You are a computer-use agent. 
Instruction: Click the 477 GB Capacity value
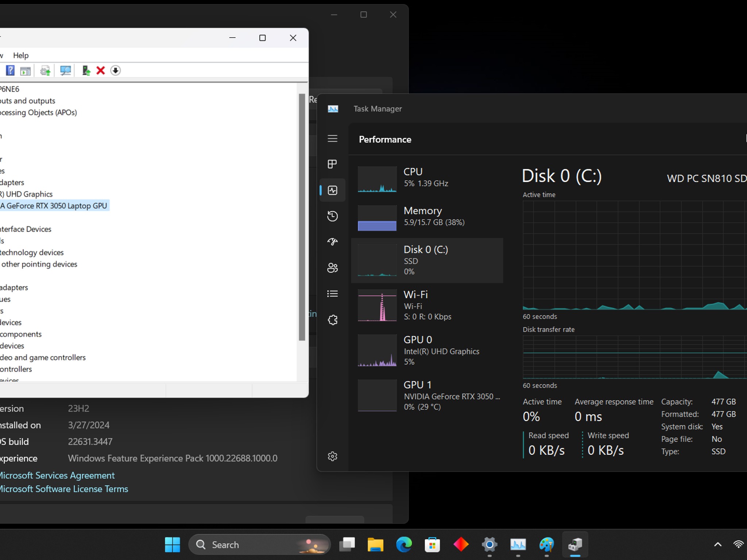pyautogui.click(x=723, y=401)
